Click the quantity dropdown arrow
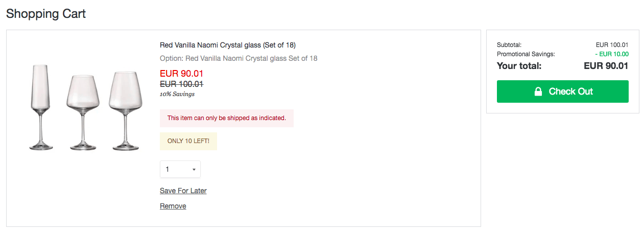The image size is (644, 231). coord(194,170)
